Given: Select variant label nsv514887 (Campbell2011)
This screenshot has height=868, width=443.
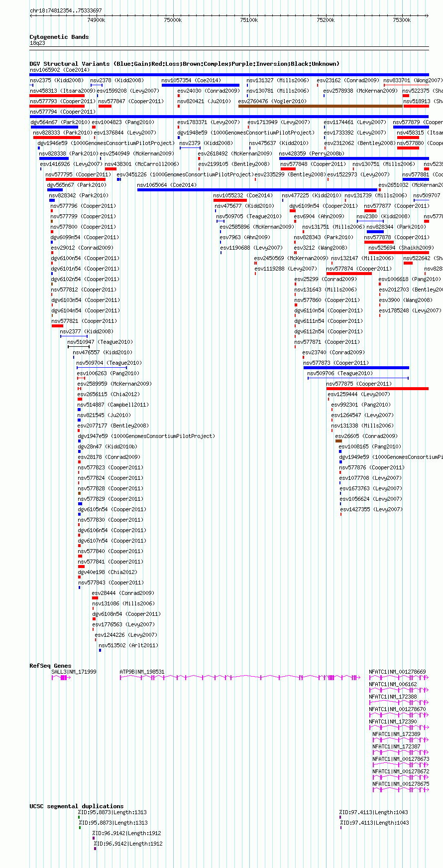Looking at the screenshot, I should (112, 405).
